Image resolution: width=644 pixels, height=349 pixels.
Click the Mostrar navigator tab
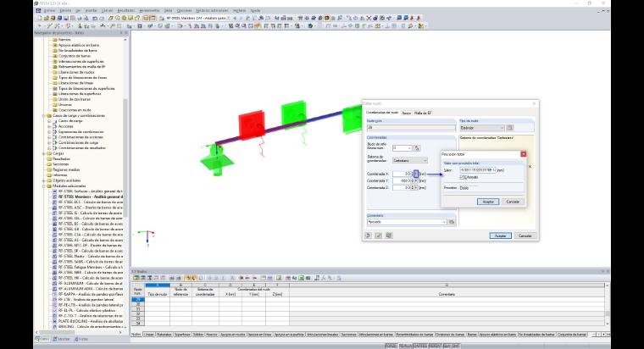point(61,339)
